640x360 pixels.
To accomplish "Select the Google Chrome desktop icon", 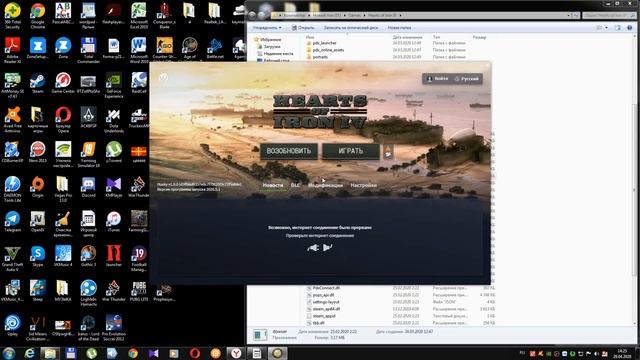I will click(x=38, y=16).
